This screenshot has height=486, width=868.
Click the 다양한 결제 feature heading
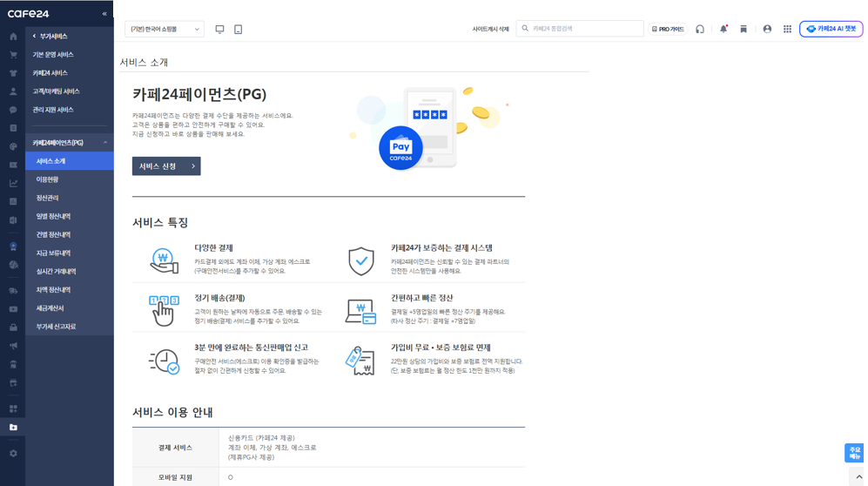point(213,248)
